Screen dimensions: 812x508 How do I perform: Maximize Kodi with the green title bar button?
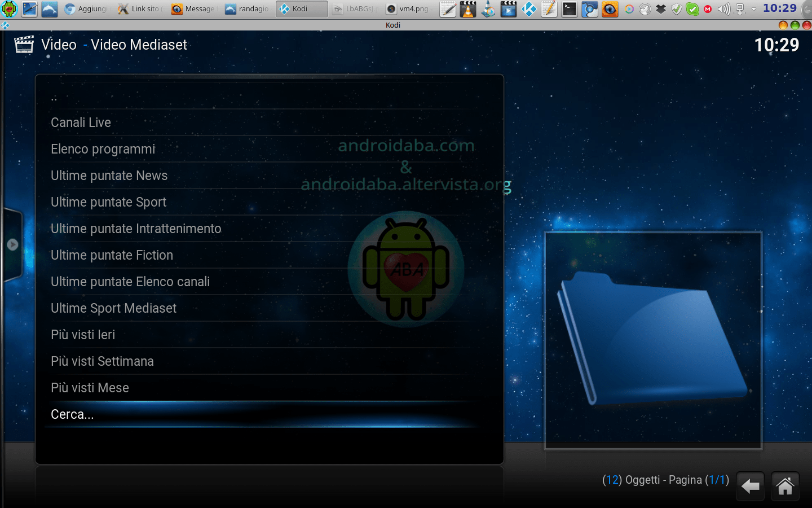(795, 25)
